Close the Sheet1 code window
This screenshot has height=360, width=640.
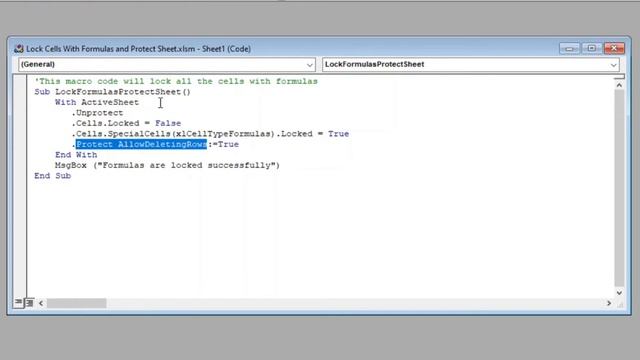click(x=614, y=49)
